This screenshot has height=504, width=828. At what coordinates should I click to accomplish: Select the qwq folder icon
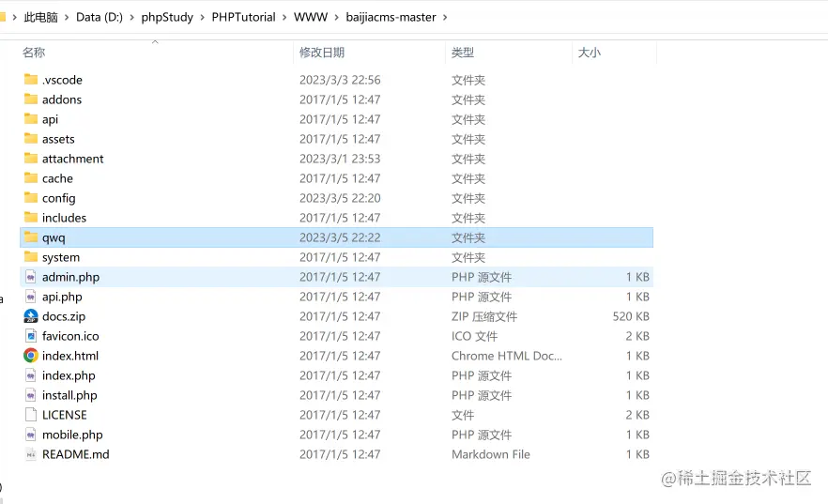tap(31, 237)
